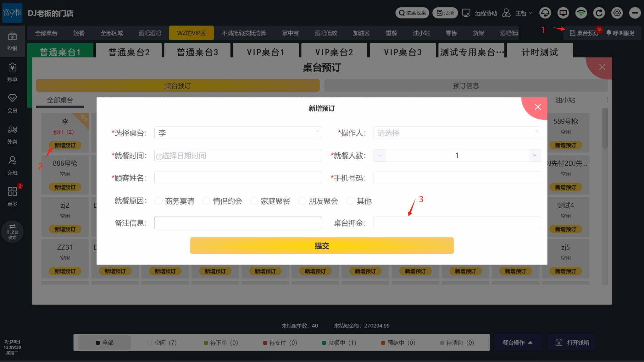644x362 pixels.
Task: Select 情侣约会 dining reason
Action: pos(223,201)
